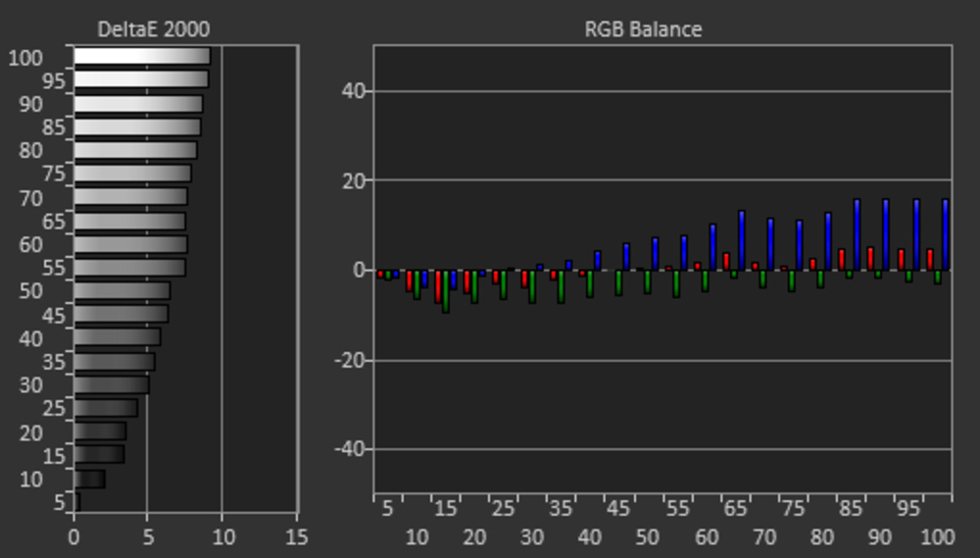The image size is (980, 558).
Task: Select the 80 level DeltaE bar
Action: pos(135,150)
